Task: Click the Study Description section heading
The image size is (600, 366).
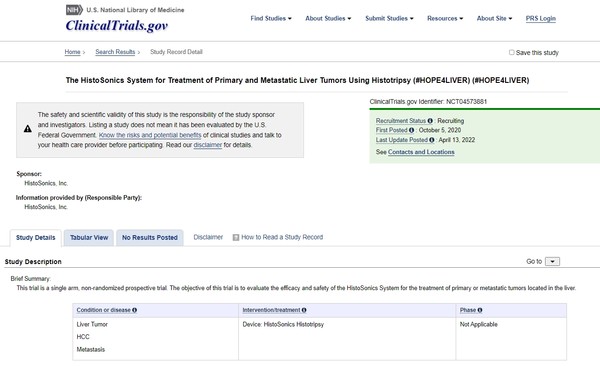Action: click(33, 262)
